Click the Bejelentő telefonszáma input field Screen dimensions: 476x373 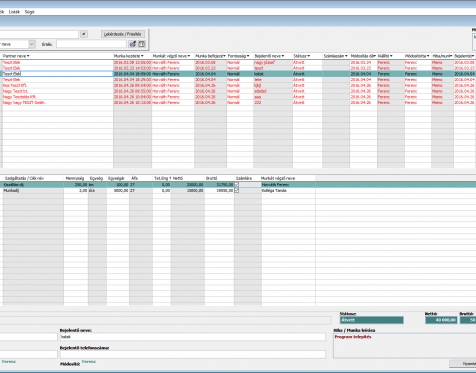(x=192, y=354)
